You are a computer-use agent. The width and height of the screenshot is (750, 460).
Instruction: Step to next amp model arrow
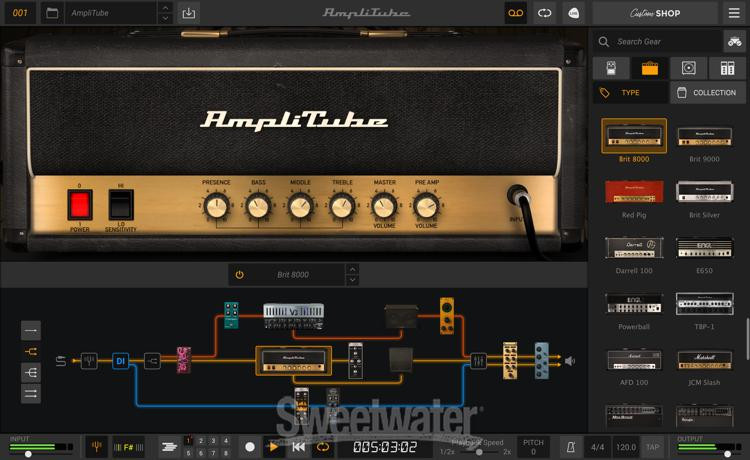click(x=353, y=280)
